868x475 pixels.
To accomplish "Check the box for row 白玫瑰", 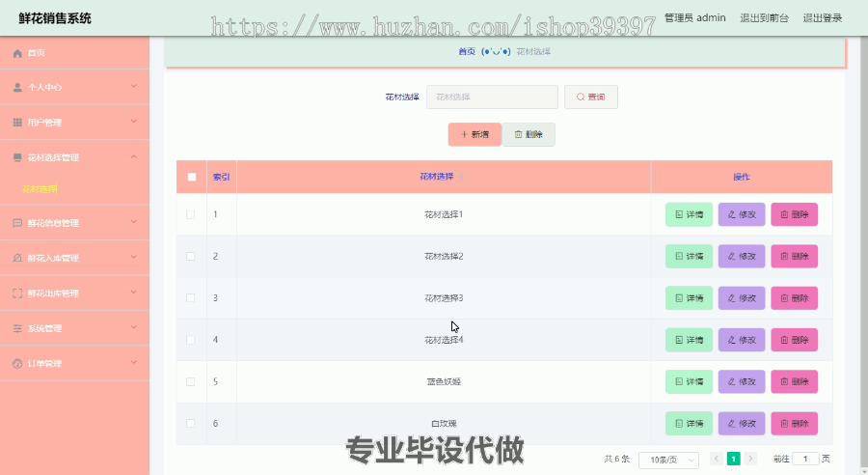I will click(190, 424).
